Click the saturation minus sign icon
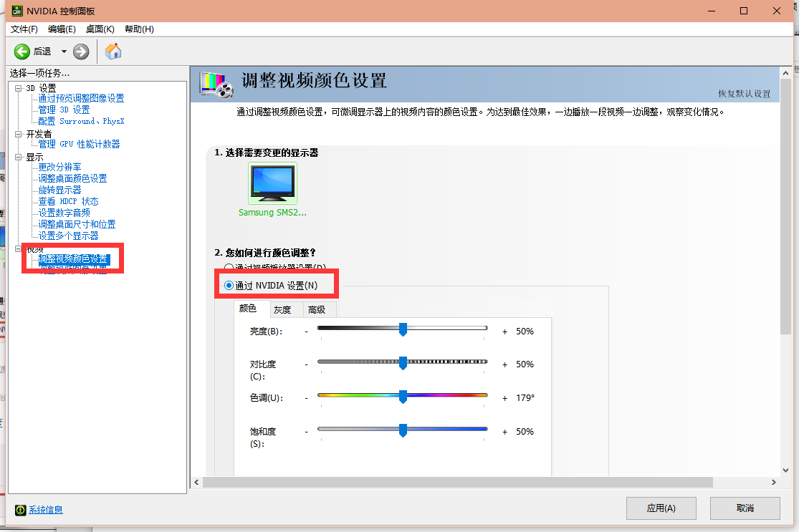The height and width of the screenshot is (532, 799). point(307,432)
